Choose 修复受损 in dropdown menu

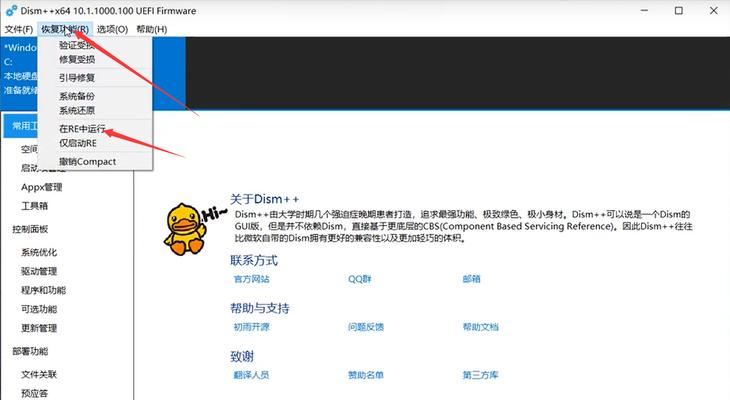tap(77, 60)
